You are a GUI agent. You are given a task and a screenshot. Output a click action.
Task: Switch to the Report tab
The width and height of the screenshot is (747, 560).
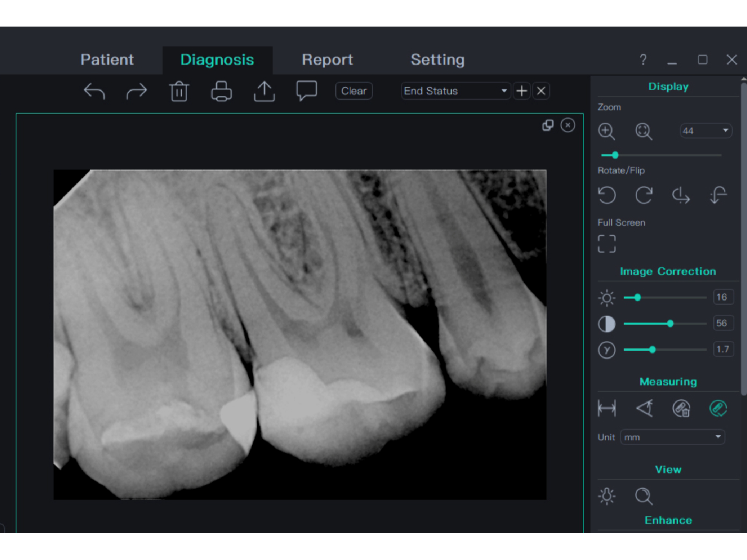pyautogui.click(x=327, y=60)
